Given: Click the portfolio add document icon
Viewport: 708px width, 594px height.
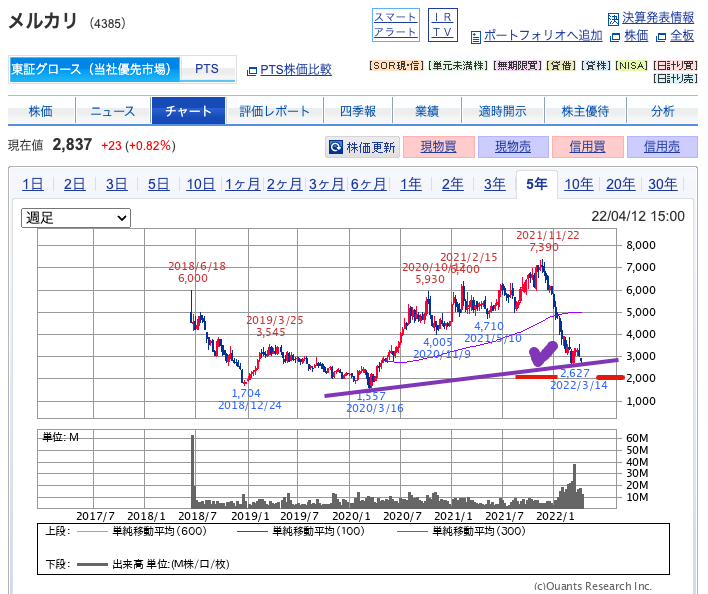Looking at the screenshot, I should coord(475,37).
